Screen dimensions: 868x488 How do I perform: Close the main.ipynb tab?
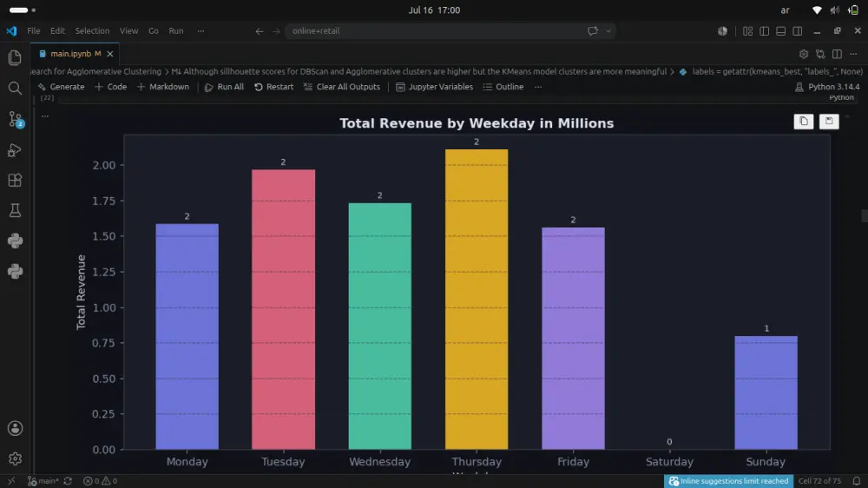click(110, 54)
